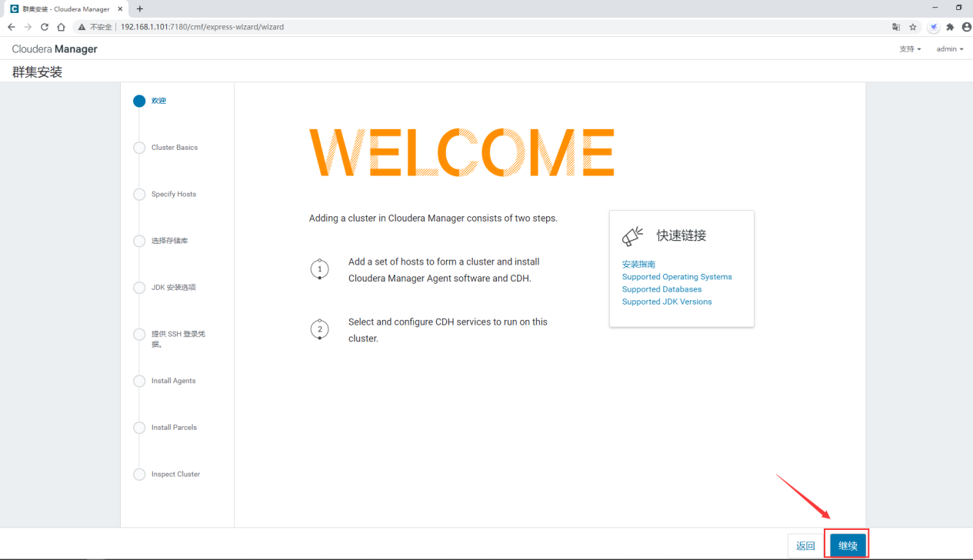Close the Cloudera Manager browser tab
Screen dimensions: 973x560
click(120, 8)
